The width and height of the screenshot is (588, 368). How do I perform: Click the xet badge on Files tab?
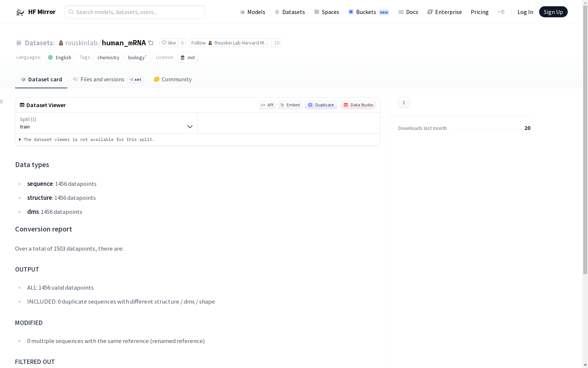pos(136,79)
